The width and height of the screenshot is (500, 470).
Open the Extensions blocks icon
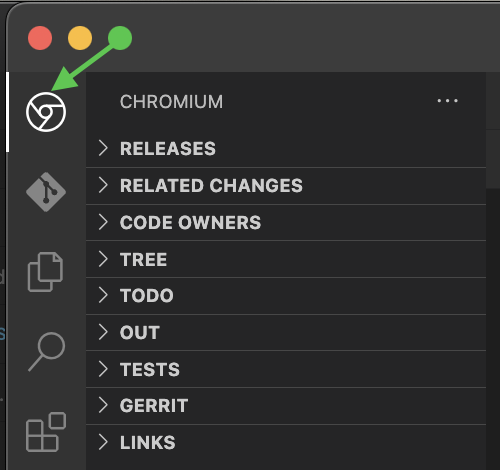(46, 432)
